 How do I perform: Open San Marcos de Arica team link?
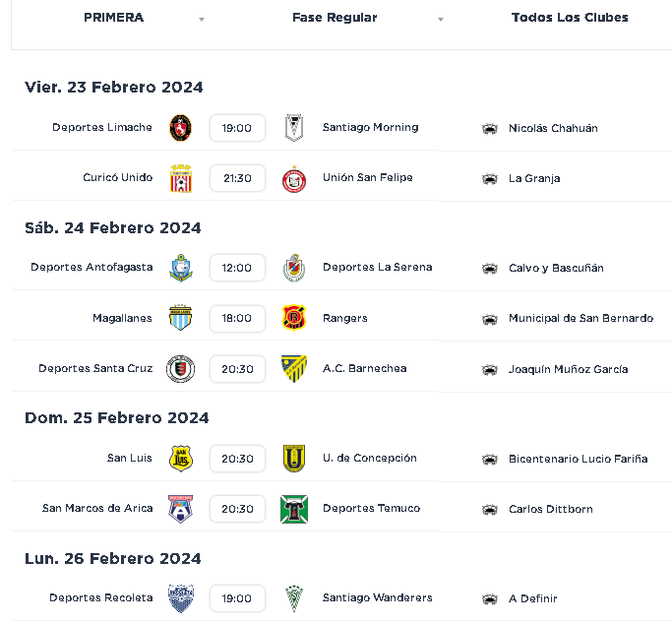pos(97,508)
